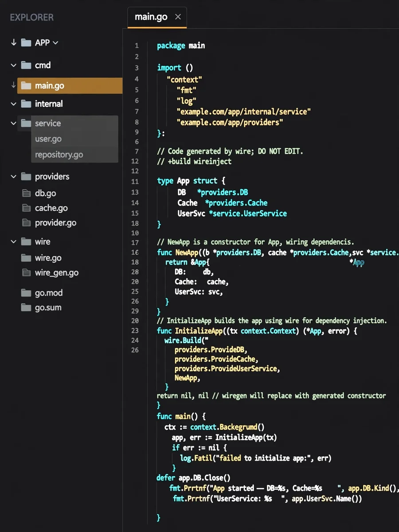
Task: Select the cmd folder label
Action: (x=43, y=65)
